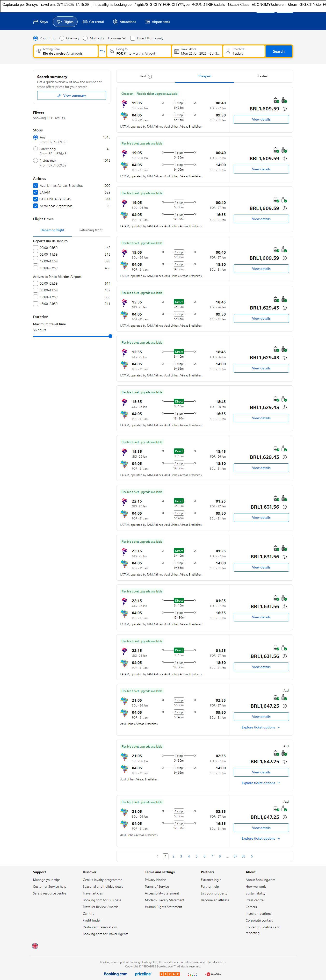The height and width of the screenshot is (980, 326).
Task: Click the Leaving from Rio de Janeiro field
Action: click(x=66, y=51)
